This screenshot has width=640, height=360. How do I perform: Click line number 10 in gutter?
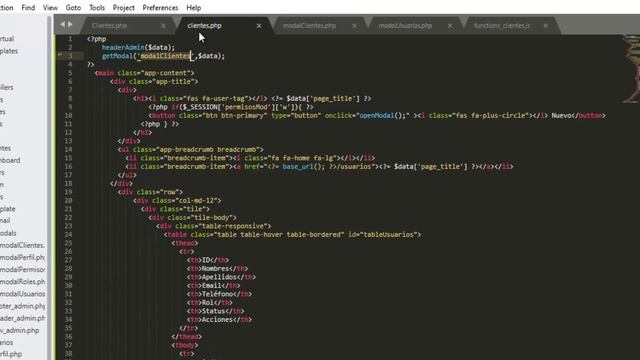coord(69,116)
